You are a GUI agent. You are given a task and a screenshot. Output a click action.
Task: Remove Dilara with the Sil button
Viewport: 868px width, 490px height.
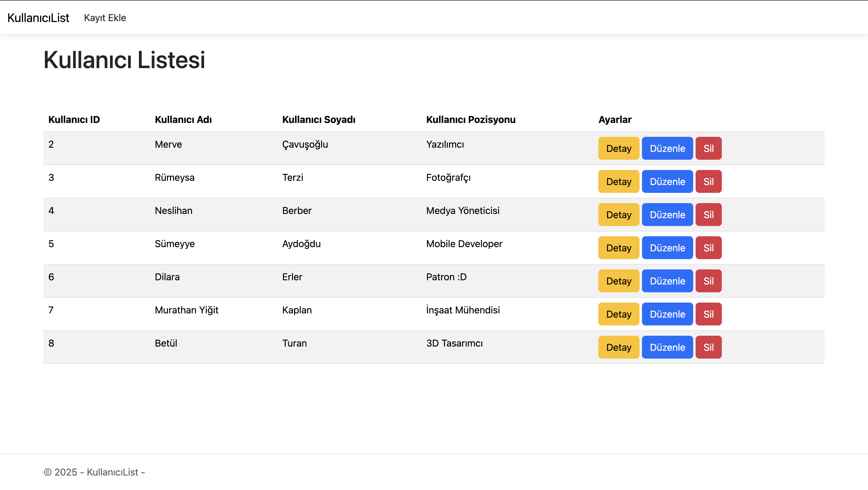(x=708, y=281)
